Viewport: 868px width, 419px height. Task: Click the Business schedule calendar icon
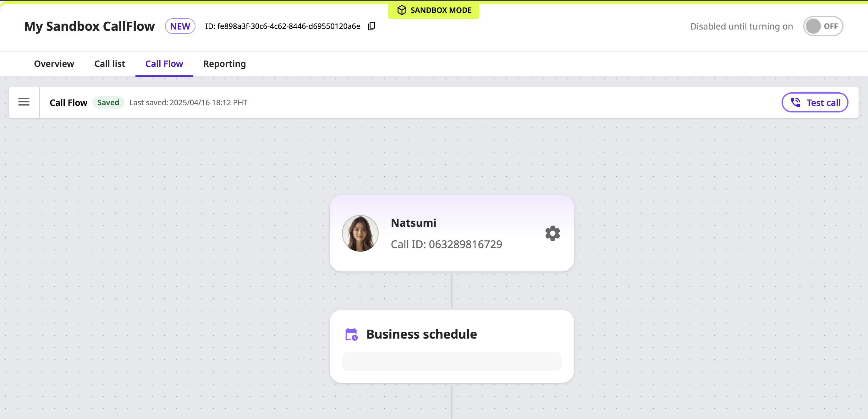351,335
